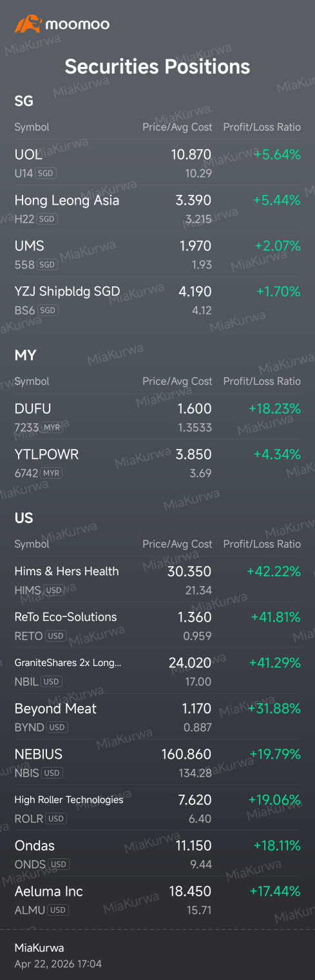Screen dimensions: 315x980
Task: Tap the USD badge beside ROLR
Action: (57, 818)
